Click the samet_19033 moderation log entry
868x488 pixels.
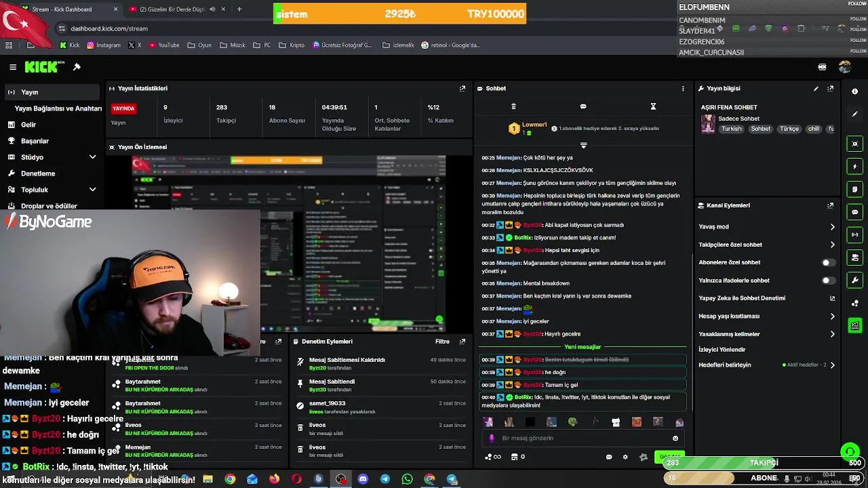point(382,407)
